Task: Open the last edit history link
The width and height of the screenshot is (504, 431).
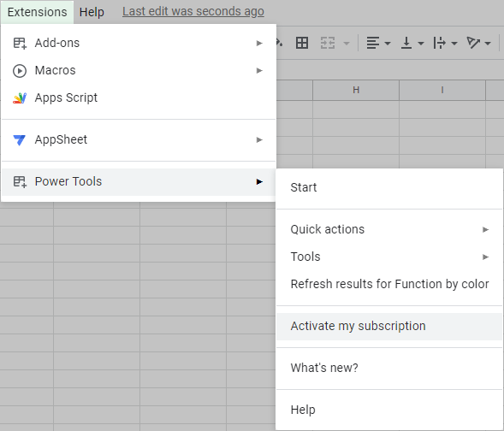Action: [x=193, y=12]
